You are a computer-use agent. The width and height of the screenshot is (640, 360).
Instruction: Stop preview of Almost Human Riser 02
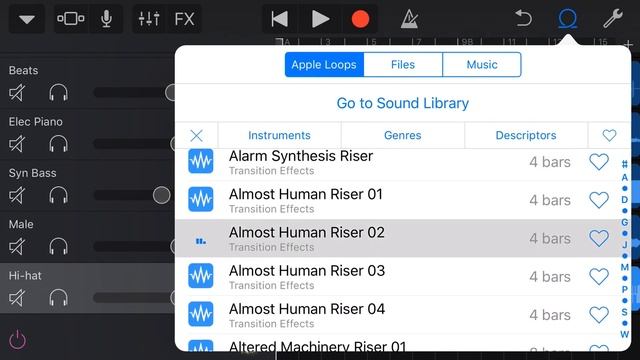click(200, 241)
